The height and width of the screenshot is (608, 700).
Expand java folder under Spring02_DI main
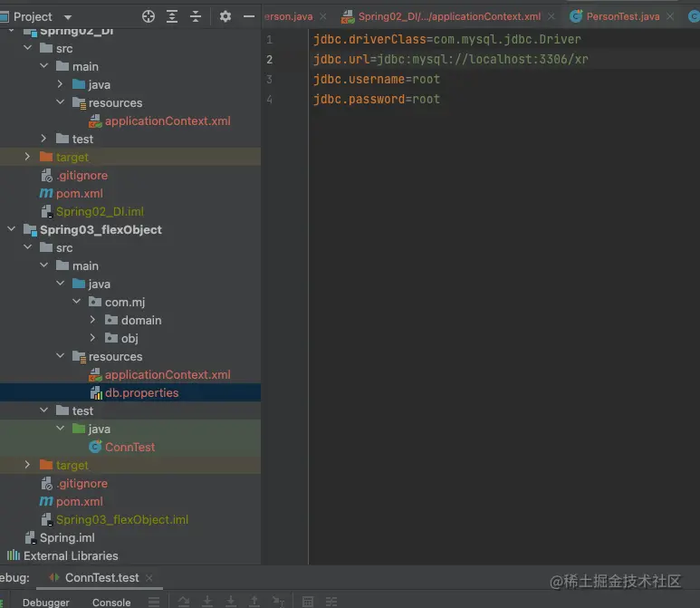[61, 84]
